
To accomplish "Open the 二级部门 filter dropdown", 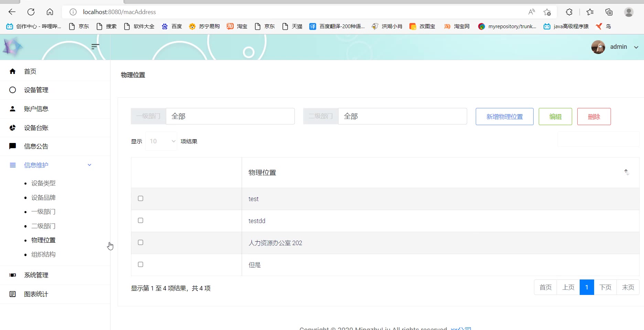I will tap(402, 116).
